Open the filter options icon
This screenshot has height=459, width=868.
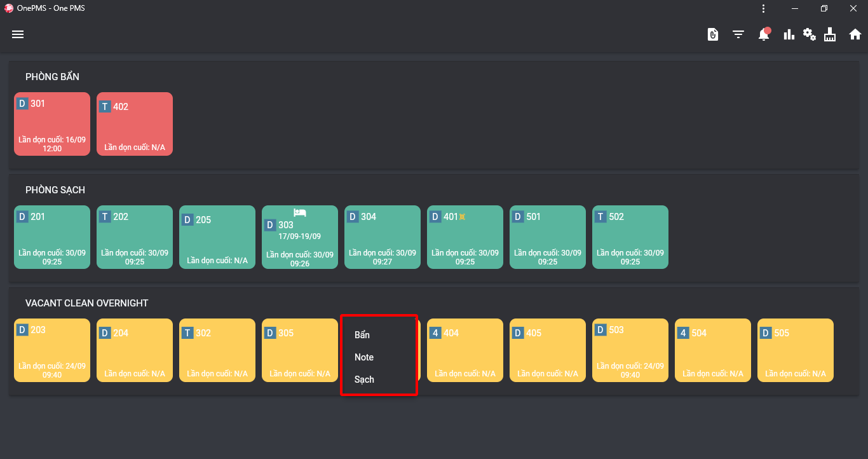[x=738, y=34]
